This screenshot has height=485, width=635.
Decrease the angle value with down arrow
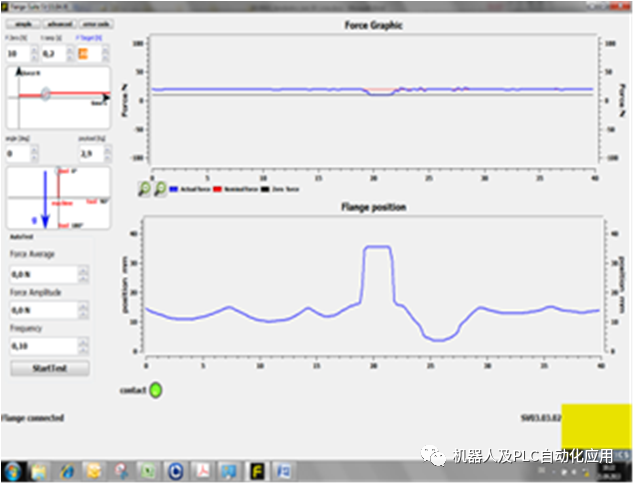tap(34, 157)
